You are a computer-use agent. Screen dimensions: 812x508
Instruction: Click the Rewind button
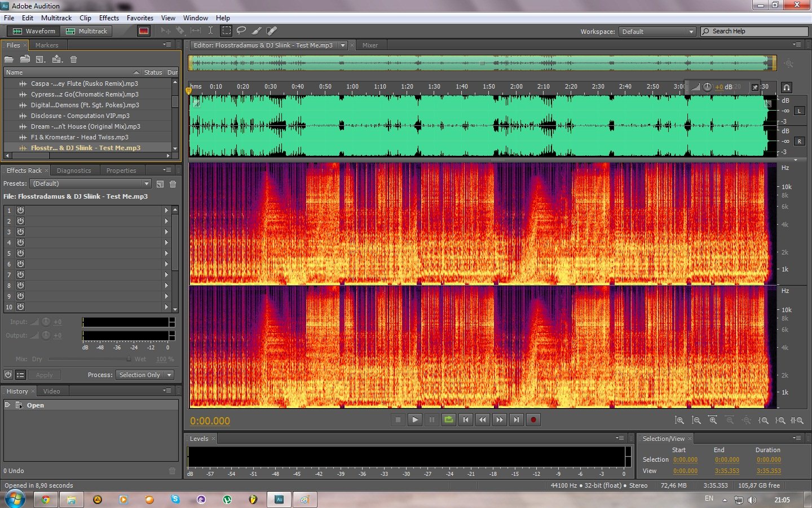coord(483,419)
